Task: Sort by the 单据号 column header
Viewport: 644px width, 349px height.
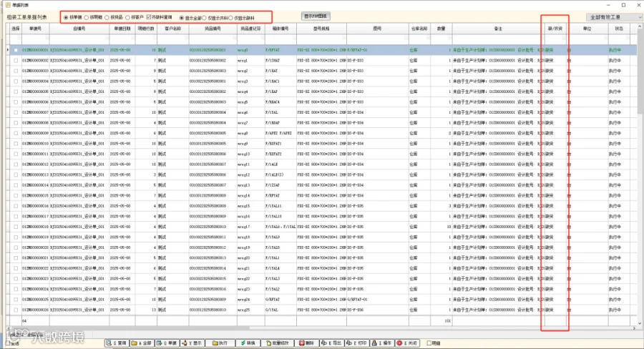Action: coord(35,29)
